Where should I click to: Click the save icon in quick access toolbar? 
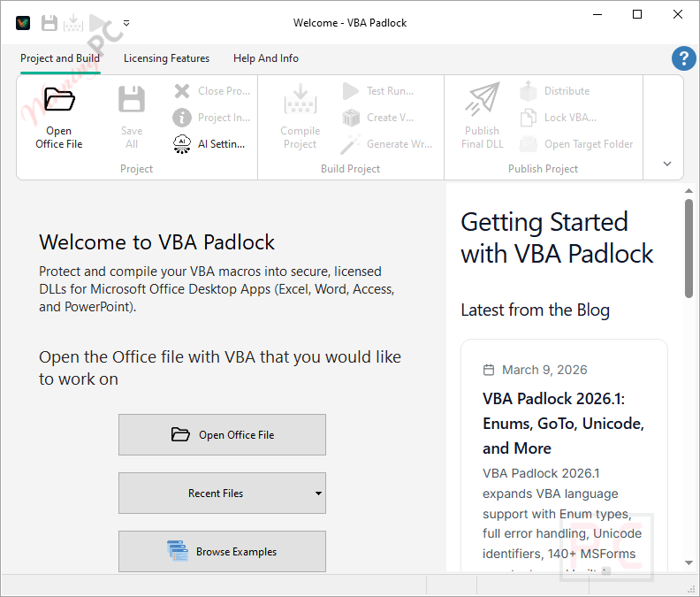(49, 23)
